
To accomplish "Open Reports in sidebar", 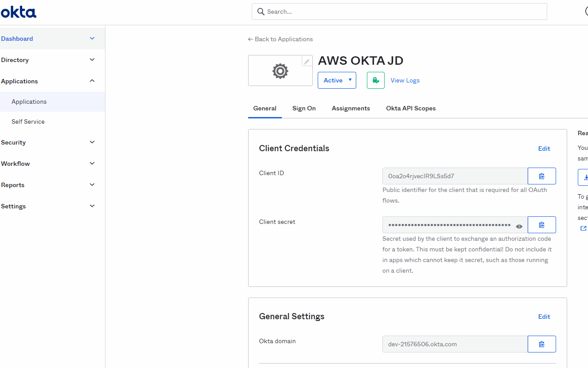I will click(12, 185).
